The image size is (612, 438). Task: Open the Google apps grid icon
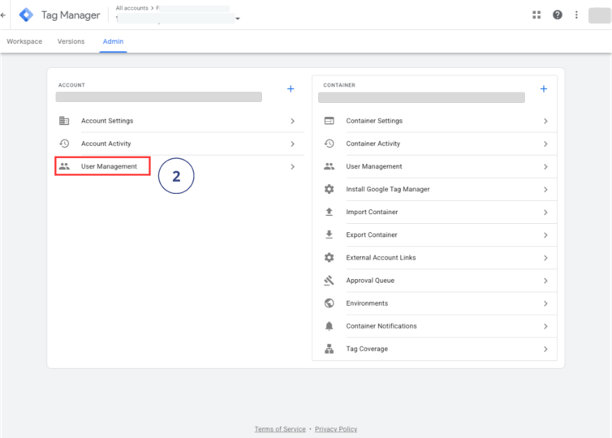537,15
